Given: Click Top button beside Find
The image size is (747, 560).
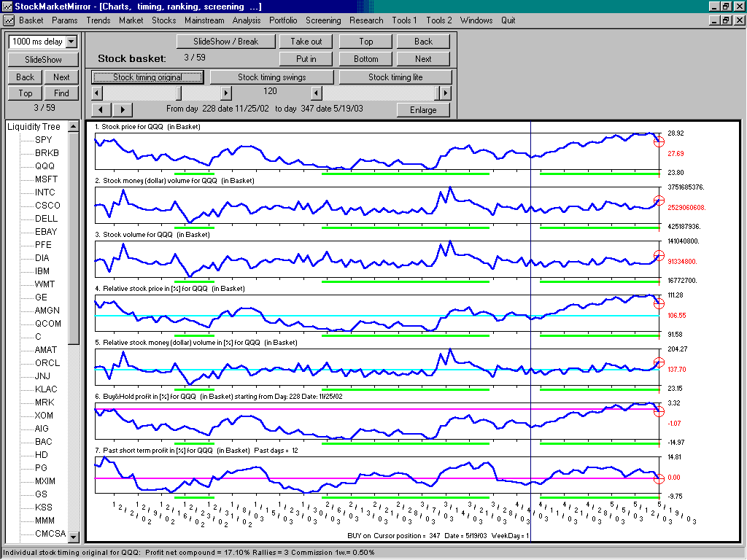Looking at the screenshot, I should click(x=26, y=93).
